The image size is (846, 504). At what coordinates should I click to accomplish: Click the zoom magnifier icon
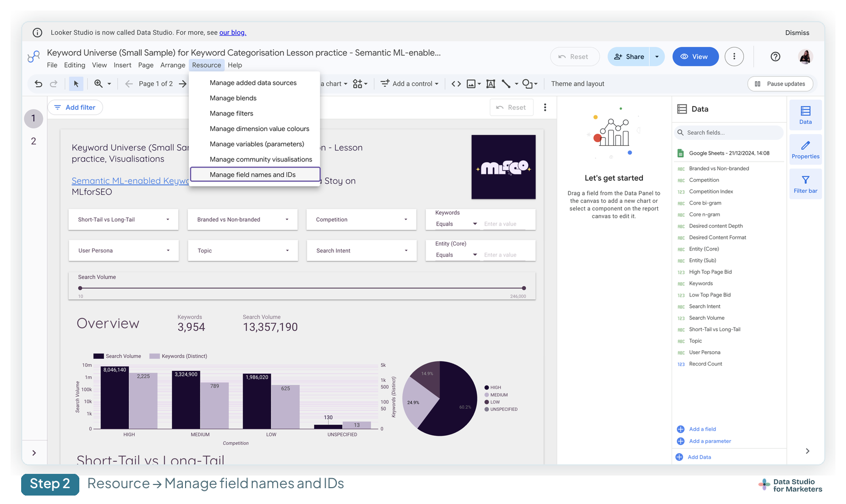98,83
